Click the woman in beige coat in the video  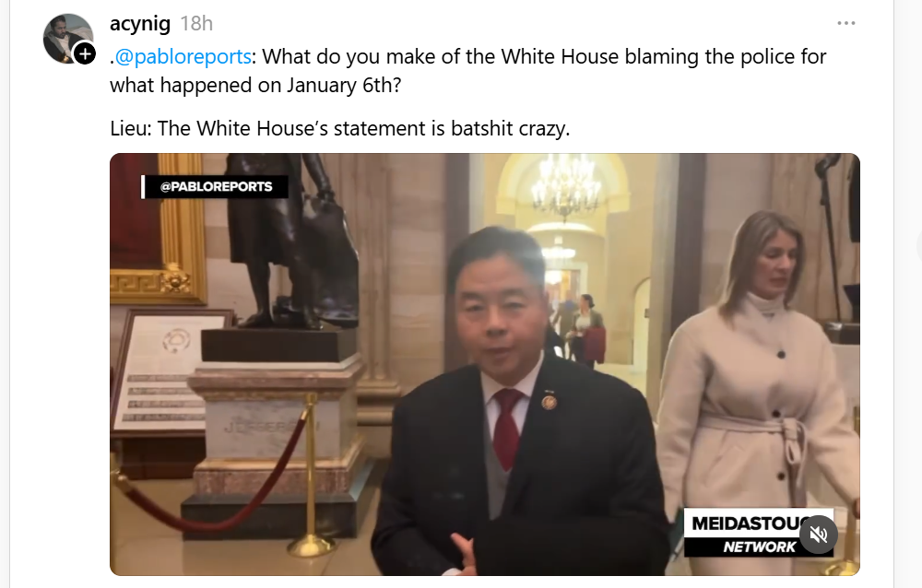pyautogui.click(x=759, y=388)
